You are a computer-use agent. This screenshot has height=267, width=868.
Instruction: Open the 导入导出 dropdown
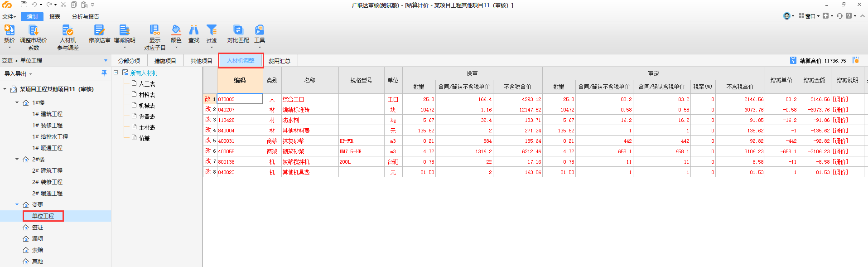18,73
